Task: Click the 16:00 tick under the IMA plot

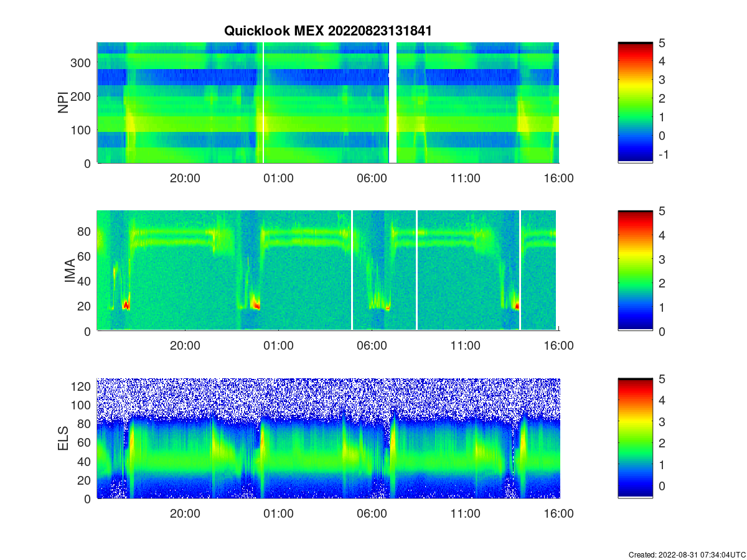Action: coord(558,346)
